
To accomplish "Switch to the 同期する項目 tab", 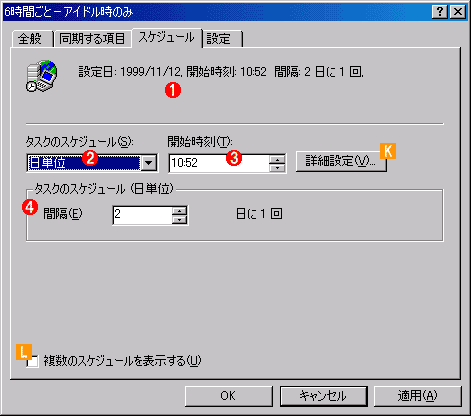I will click(92, 39).
